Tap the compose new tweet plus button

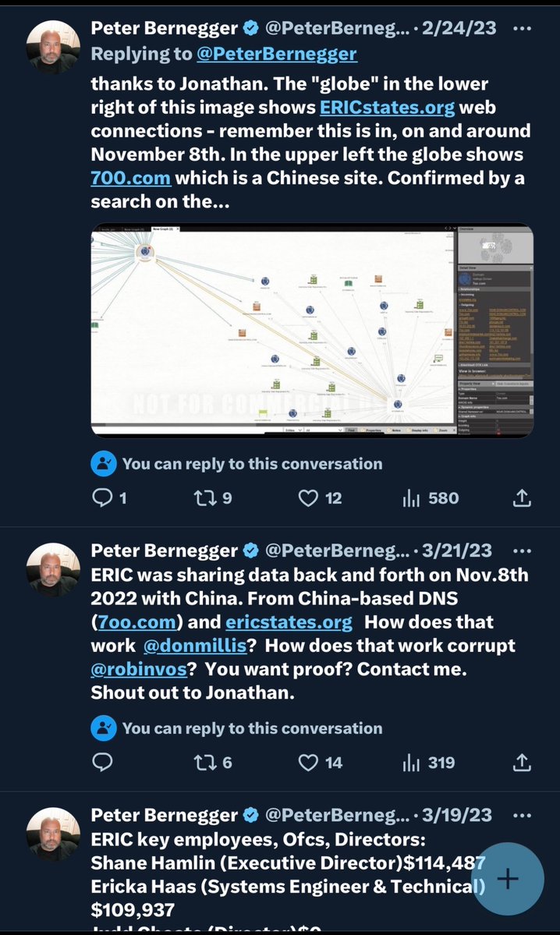point(508,879)
